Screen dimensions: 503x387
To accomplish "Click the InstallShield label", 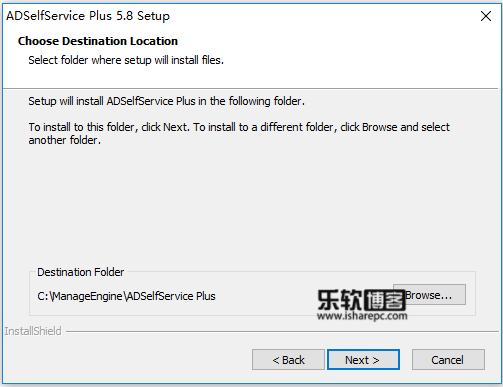I will 33,331.
